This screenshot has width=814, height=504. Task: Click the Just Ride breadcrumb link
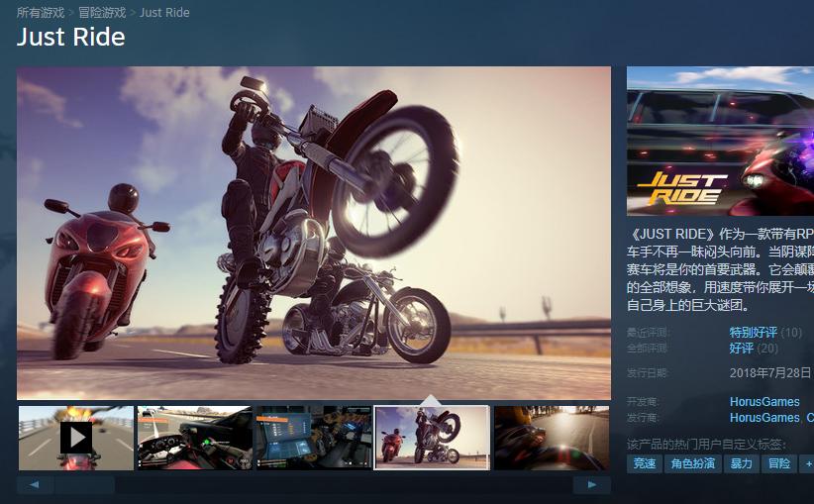click(164, 13)
